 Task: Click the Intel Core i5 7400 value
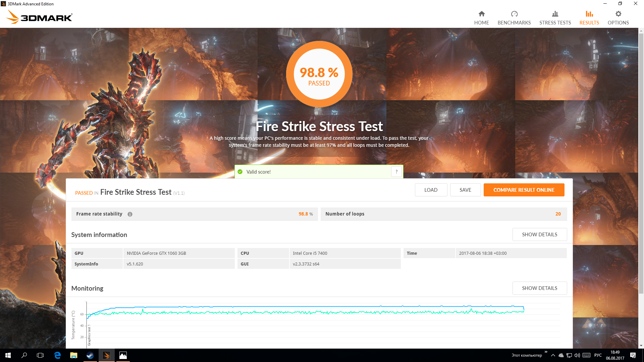click(310, 253)
